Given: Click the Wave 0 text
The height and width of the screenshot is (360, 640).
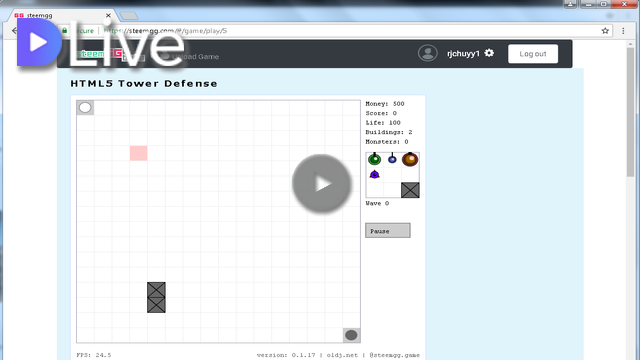Looking at the screenshot, I should point(377,203).
